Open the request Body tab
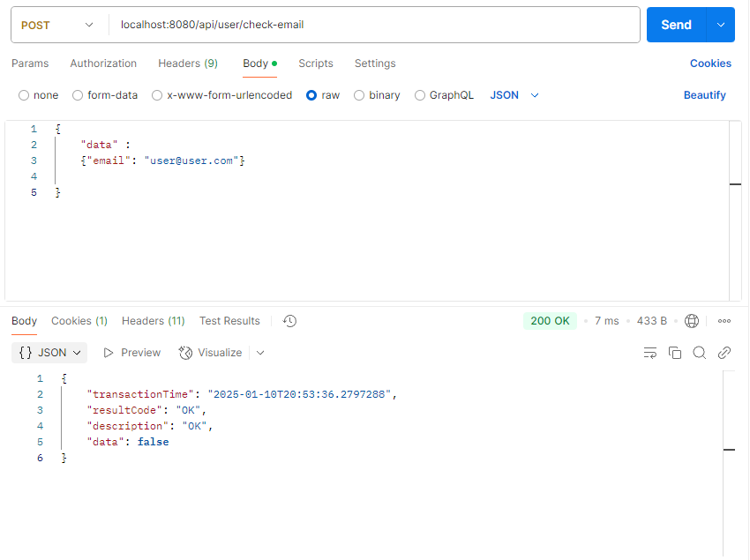 click(259, 63)
